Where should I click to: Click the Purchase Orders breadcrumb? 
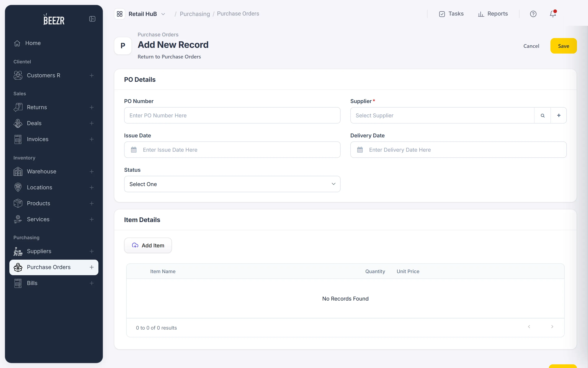[238, 14]
